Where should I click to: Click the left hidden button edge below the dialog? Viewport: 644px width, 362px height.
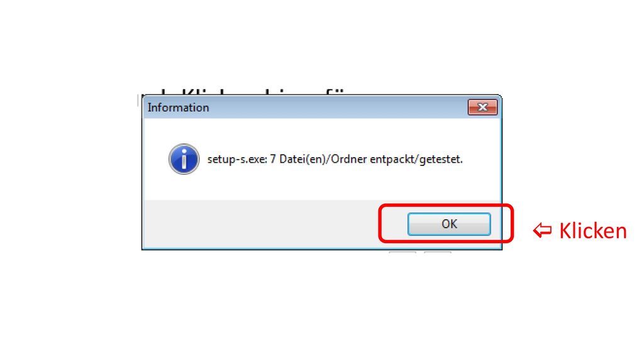[x=402, y=252]
